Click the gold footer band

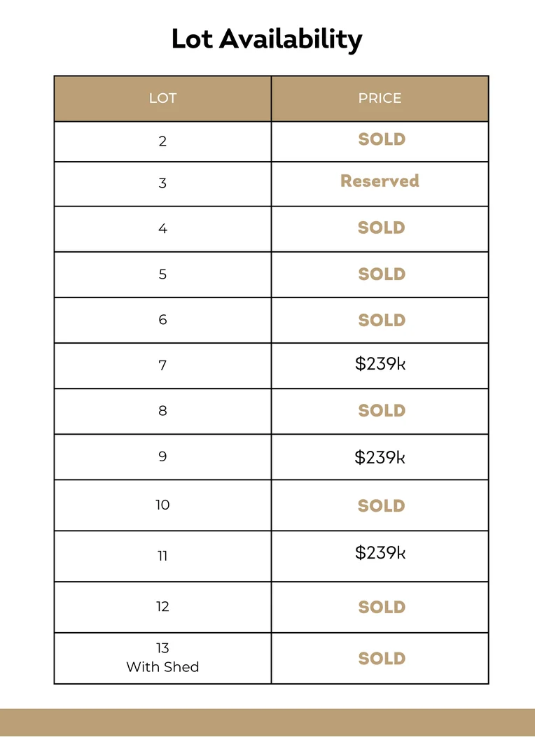click(267, 722)
